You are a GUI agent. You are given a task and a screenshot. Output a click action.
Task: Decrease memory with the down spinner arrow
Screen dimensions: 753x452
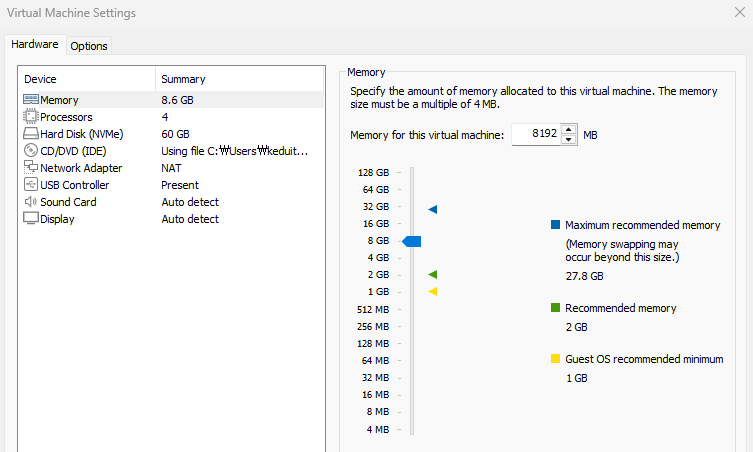point(569,139)
